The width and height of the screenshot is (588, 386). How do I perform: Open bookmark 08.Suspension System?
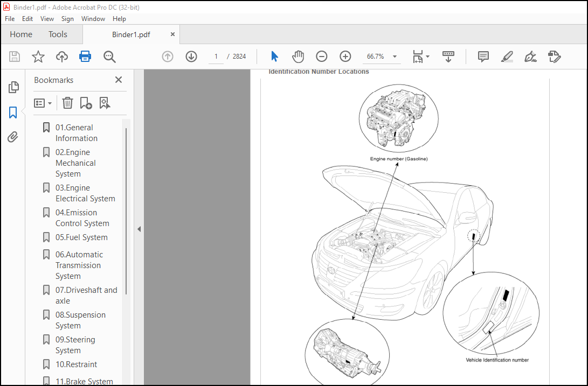80,320
